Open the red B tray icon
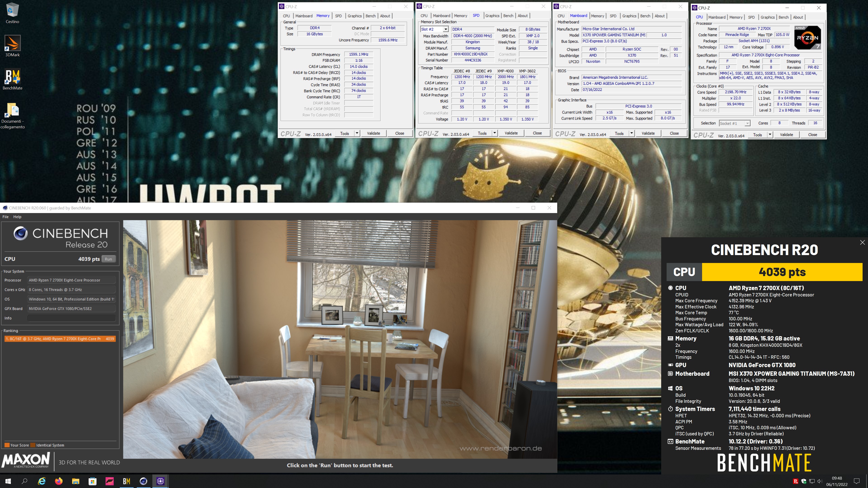This screenshot has width=868, height=488. coord(796,481)
